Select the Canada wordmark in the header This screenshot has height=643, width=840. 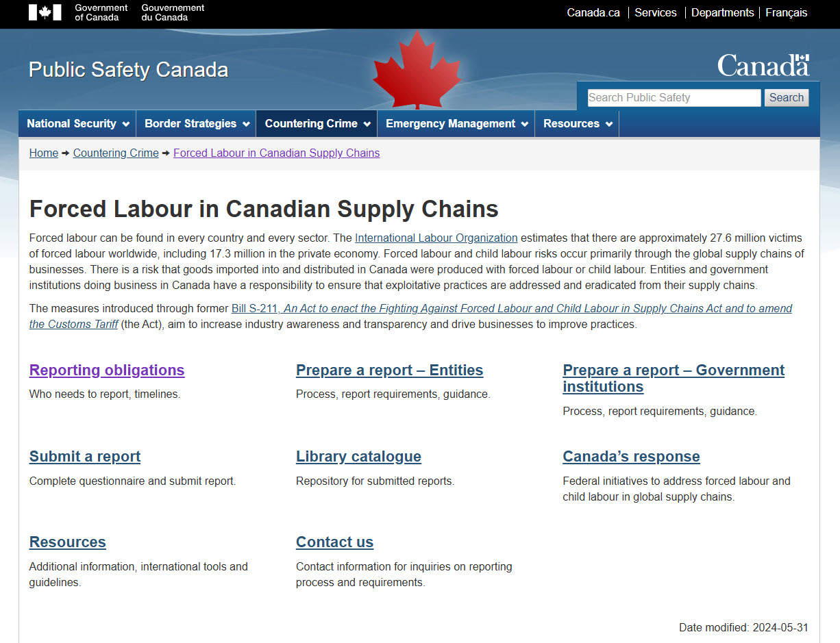[x=763, y=64]
